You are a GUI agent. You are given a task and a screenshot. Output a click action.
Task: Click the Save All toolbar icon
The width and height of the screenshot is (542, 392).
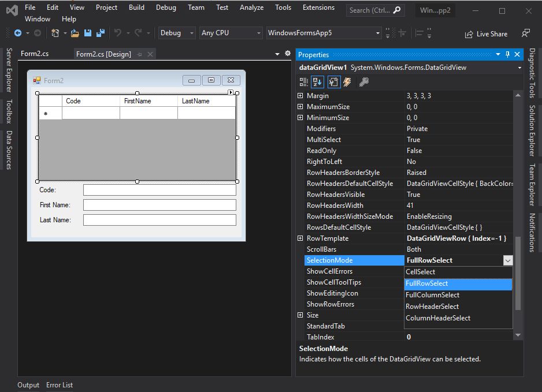pyautogui.click(x=100, y=33)
